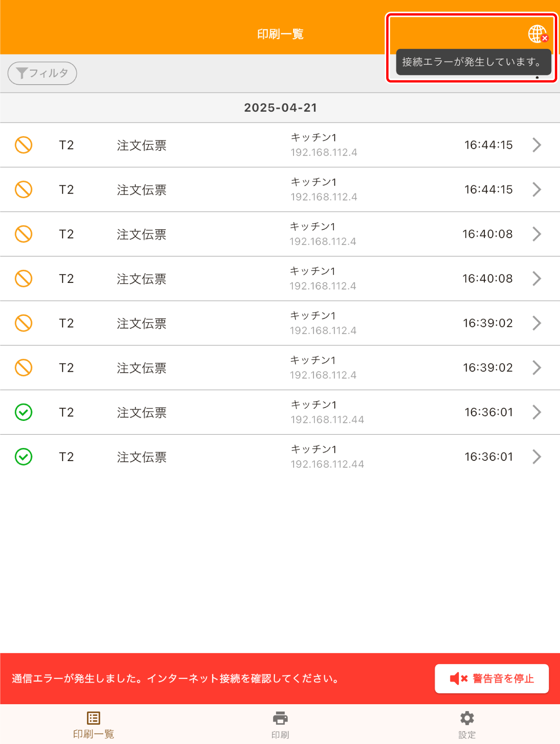560x744 pixels.
Task: Expand chevron on second 16:40:08 order
Action: (x=537, y=278)
